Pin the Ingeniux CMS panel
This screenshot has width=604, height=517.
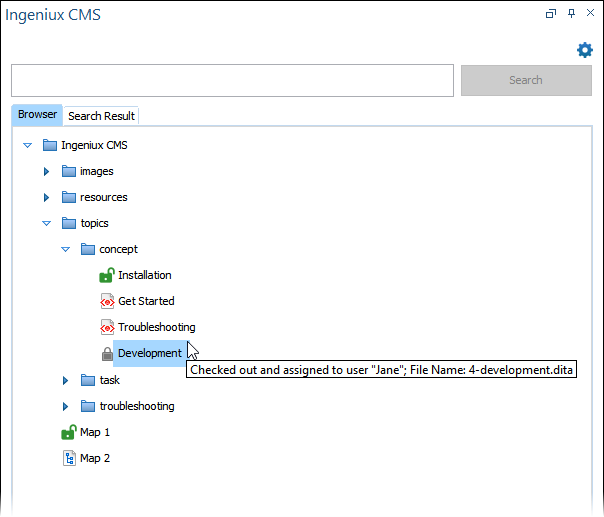coord(571,13)
